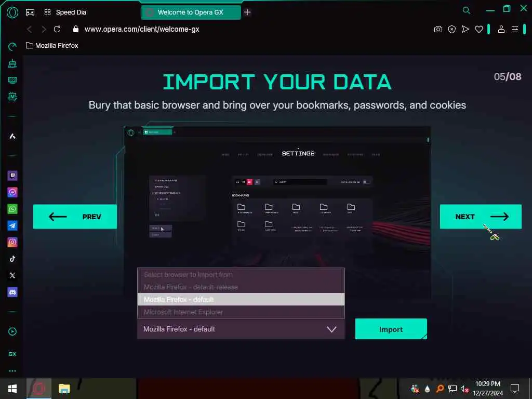This screenshot has height=399, width=532.
Task: Open the GX sidebar button
Action: click(x=12, y=354)
